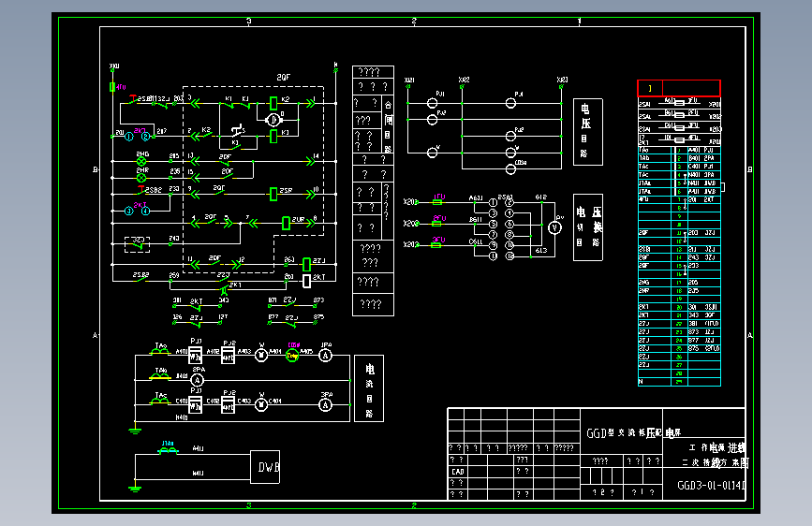Select the 3PA ammeter symbol
812x526 pixels.
pyautogui.click(x=325, y=405)
